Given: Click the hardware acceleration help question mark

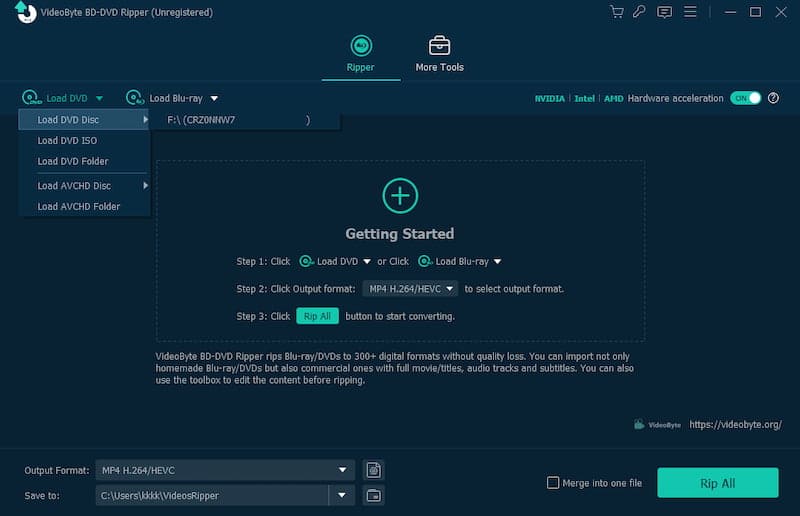Looking at the screenshot, I should [773, 98].
